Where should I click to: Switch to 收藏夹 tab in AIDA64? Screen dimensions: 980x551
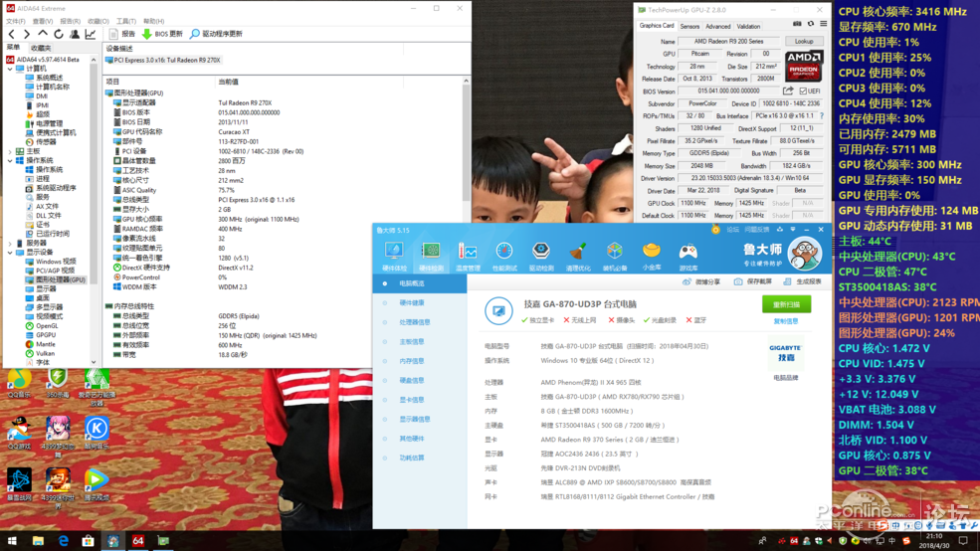pyautogui.click(x=41, y=48)
